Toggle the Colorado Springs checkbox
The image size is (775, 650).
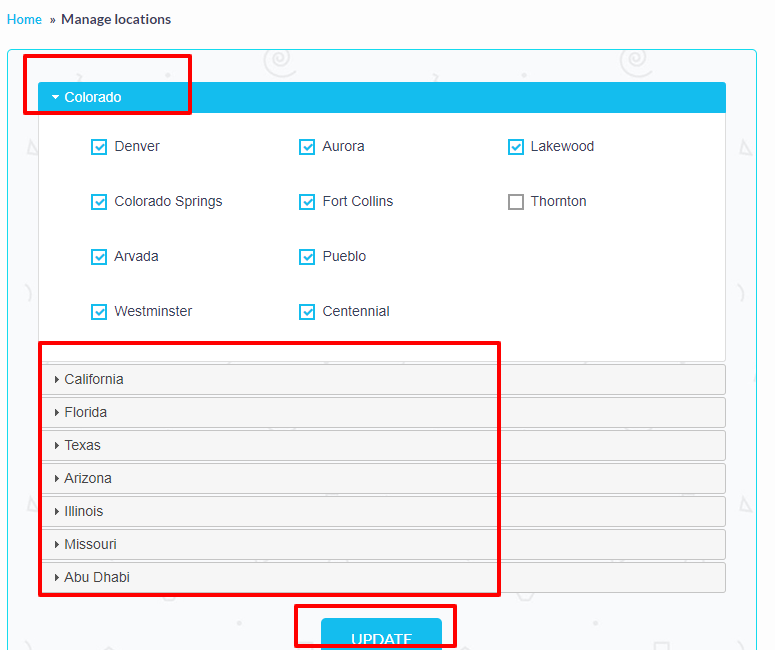(x=99, y=202)
